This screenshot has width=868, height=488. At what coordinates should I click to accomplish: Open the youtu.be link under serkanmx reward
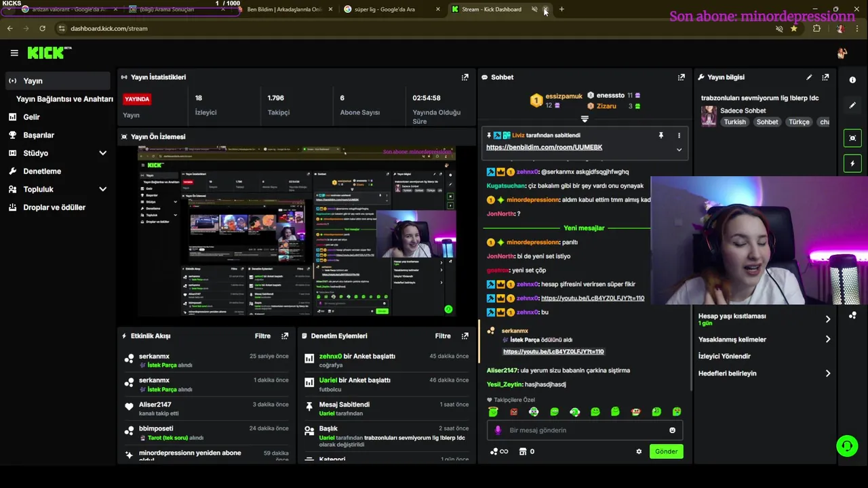coord(553,351)
